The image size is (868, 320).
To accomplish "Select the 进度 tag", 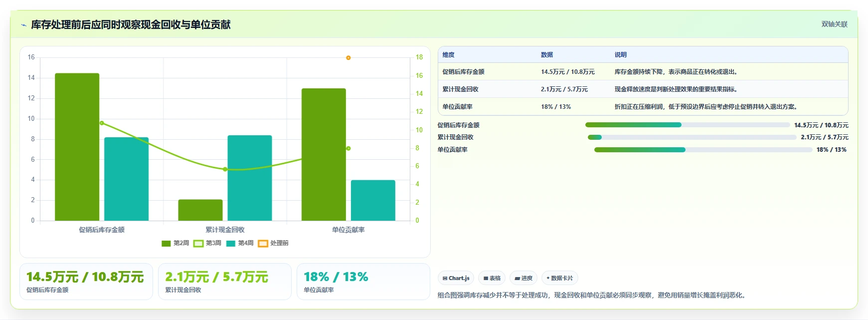I will [x=523, y=278].
